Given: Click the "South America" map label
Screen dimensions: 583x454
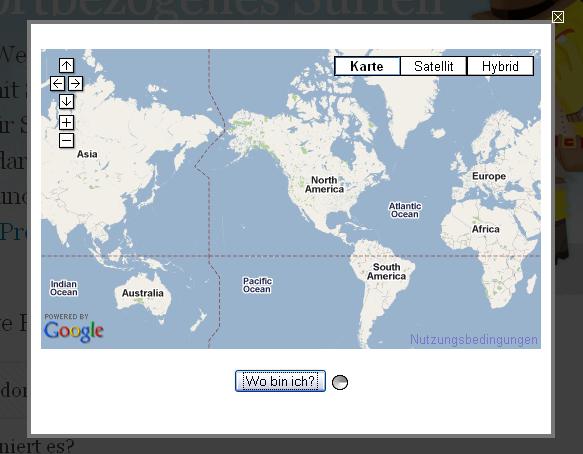Looking at the screenshot, I should click(386, 271).
